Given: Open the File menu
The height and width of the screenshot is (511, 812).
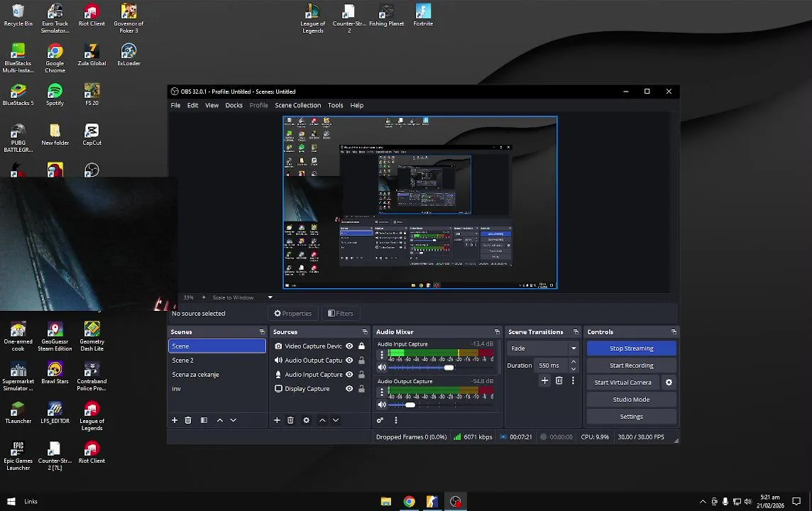Looking at the screenshot, I should click(175, 105).
